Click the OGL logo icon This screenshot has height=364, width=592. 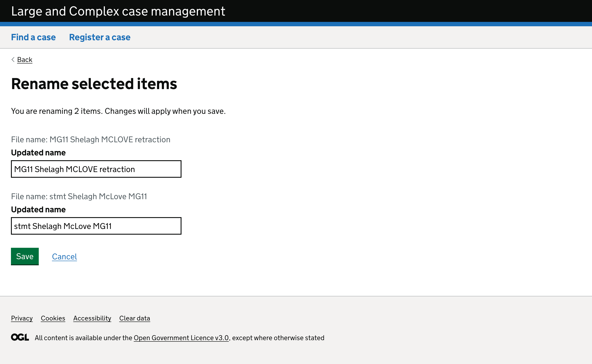coord(20,337)
